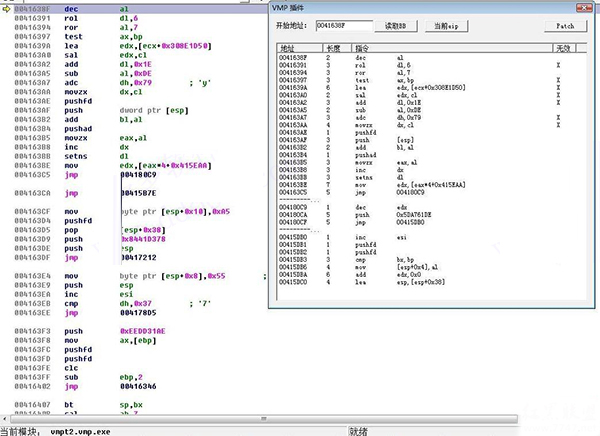Image resolution: width=600 pixels, height=436 pixels.
Task: Select disassembly line 00416397 test ax,bp
Action: (x=100, y=36)
